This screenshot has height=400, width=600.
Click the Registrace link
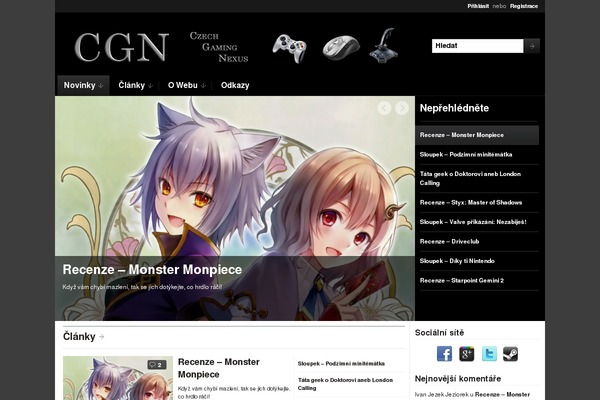point(524,6)
